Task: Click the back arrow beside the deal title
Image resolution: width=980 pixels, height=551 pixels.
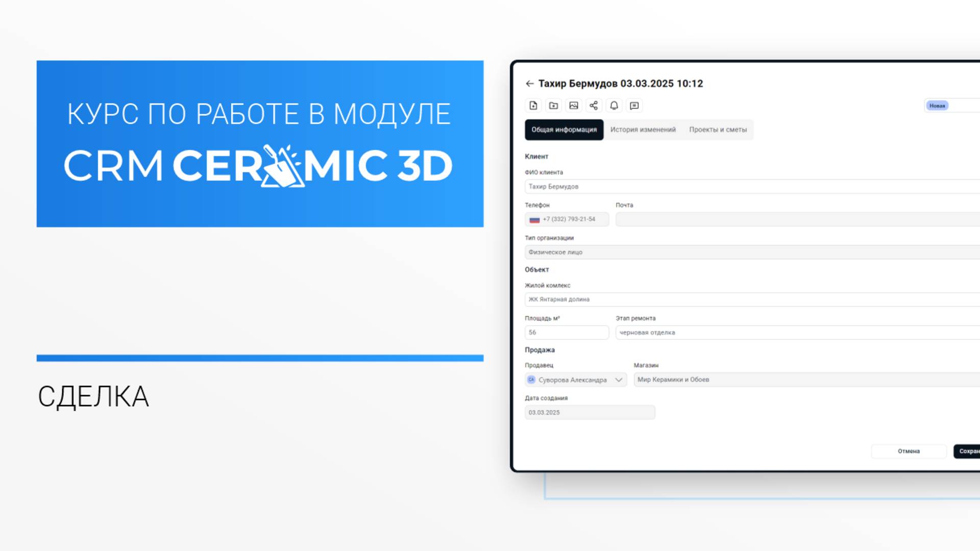Action: (x=529, y=84)
